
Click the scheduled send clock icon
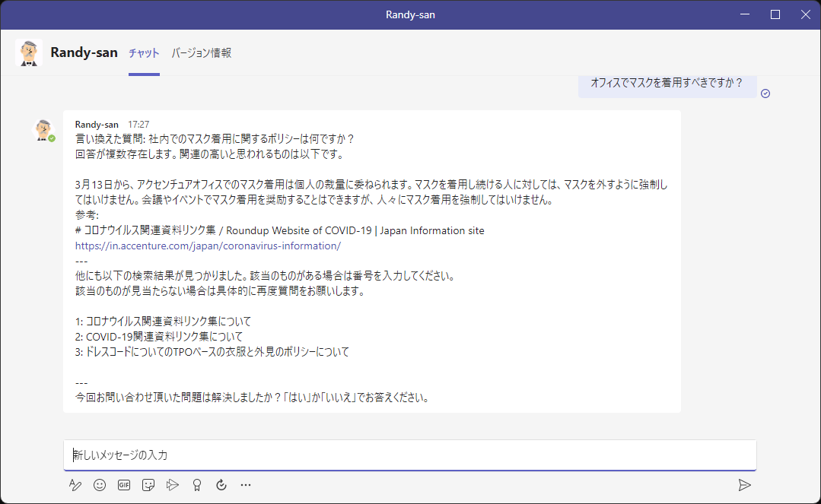(x=221, y=484)
